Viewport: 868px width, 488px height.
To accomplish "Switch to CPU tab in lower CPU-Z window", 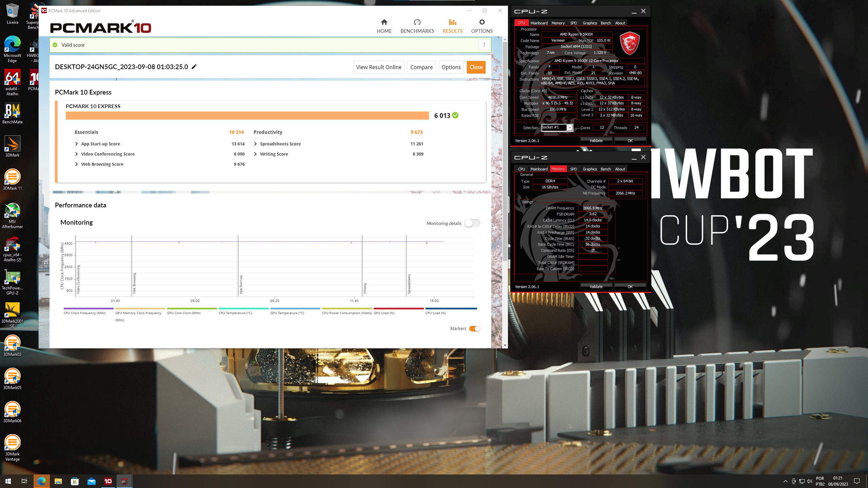I will tap(521, 169).
